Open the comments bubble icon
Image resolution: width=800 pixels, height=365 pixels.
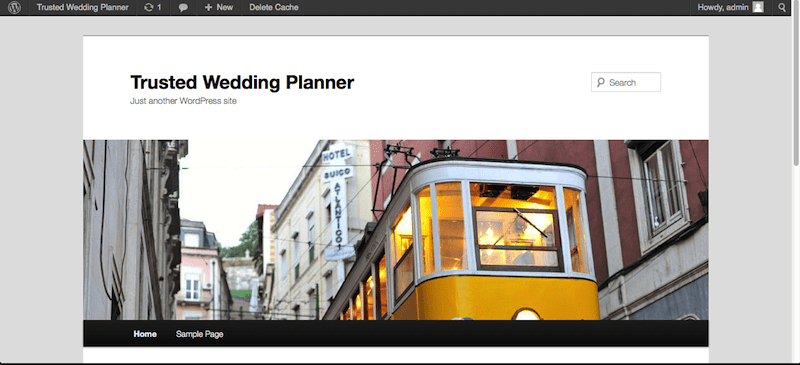tap(184, 8)
